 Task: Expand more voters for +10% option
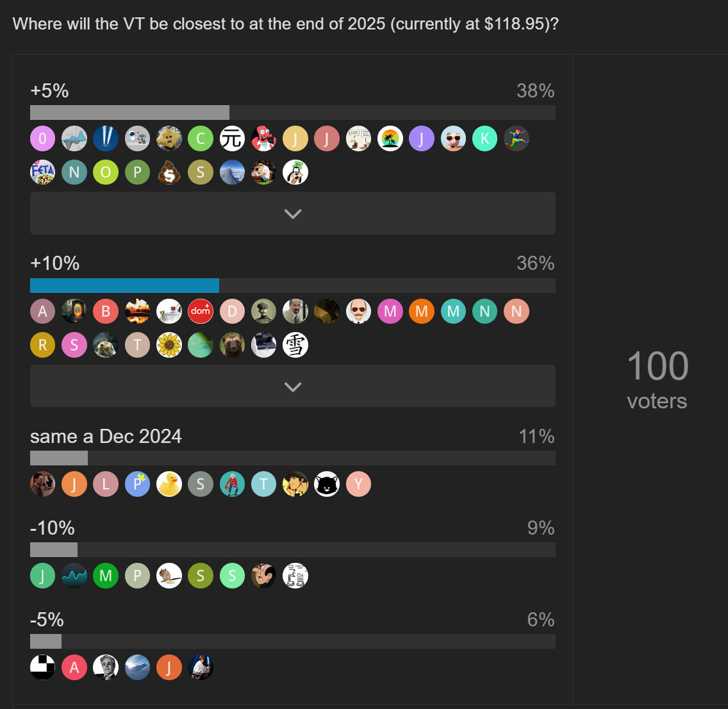pos(292,387)
